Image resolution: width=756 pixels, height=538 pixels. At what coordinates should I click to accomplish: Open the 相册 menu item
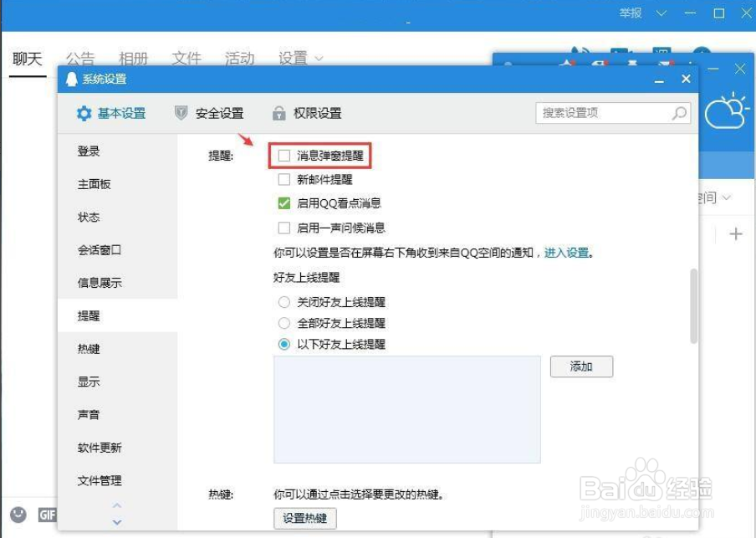(134, 58)
